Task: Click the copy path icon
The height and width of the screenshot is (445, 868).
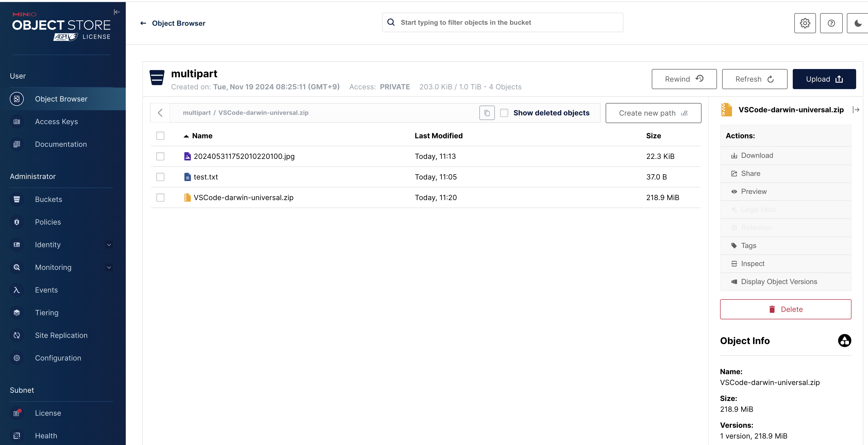Action: point(487,113)
